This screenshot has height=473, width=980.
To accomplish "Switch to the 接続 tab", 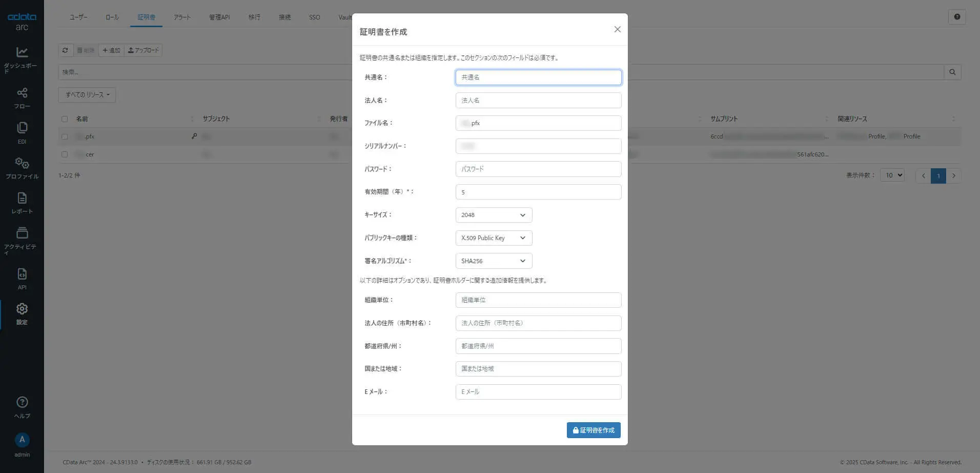I will coord(284,17).
